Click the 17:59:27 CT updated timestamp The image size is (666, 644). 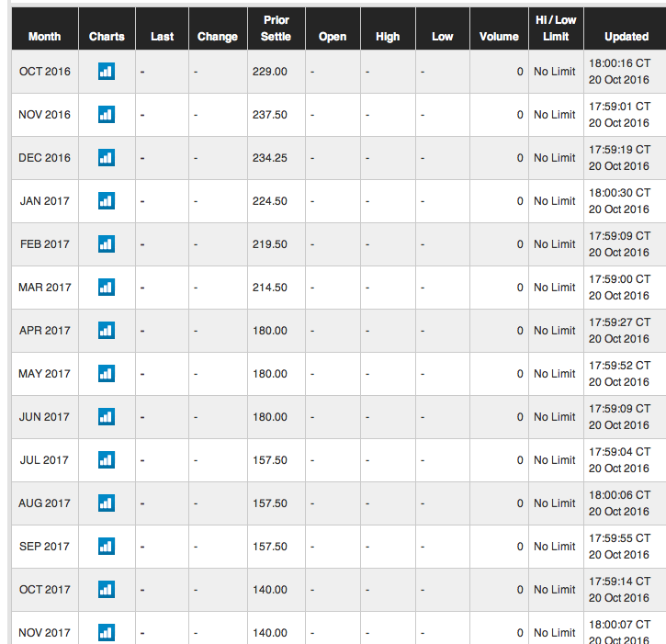tap(619, 322)
